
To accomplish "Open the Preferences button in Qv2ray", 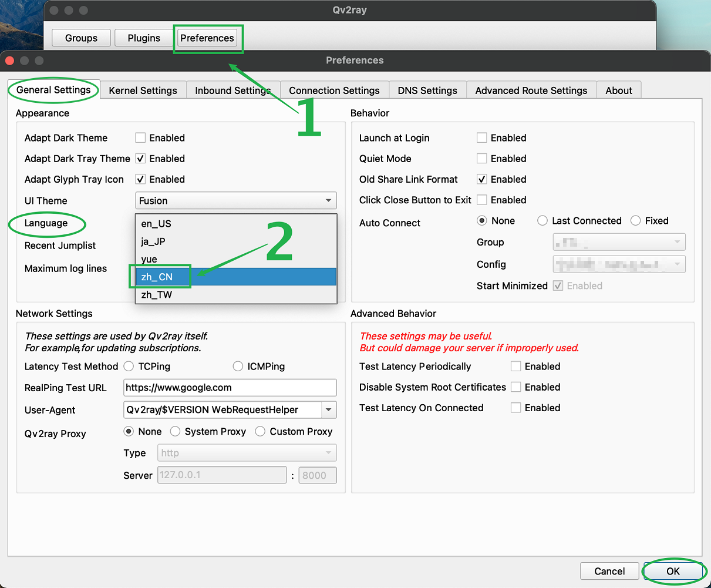I will tap(207, 38).
